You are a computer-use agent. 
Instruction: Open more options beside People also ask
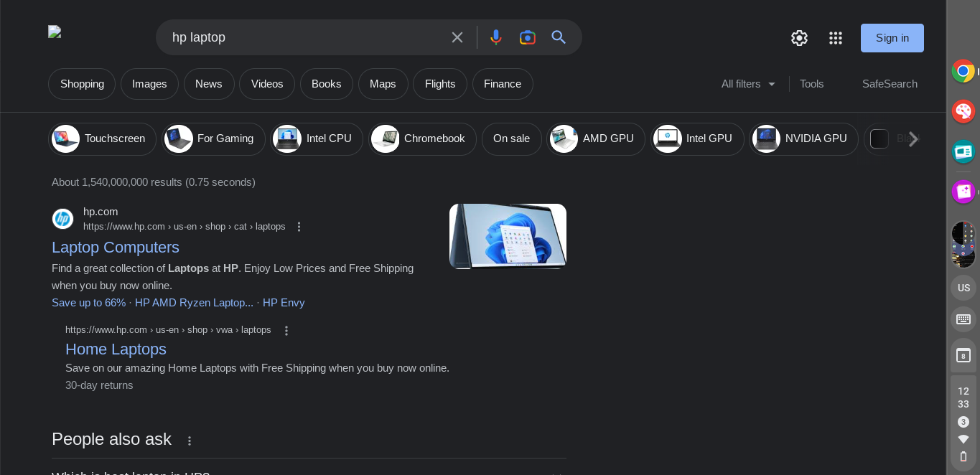click(x=190, y=441)
